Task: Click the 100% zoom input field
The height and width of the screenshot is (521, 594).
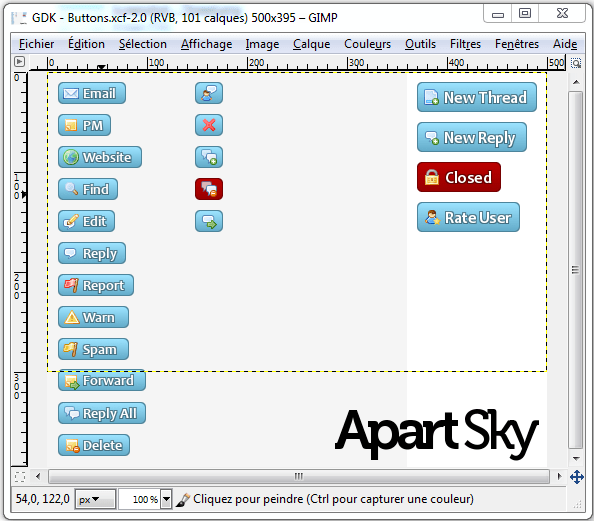Action: pos(140,499)
